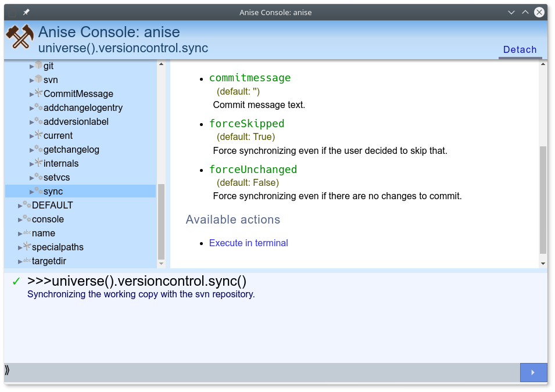Click the DEFAULT gears icon
555x392 pixels.
pyautogui.click(x=27, y=204)
